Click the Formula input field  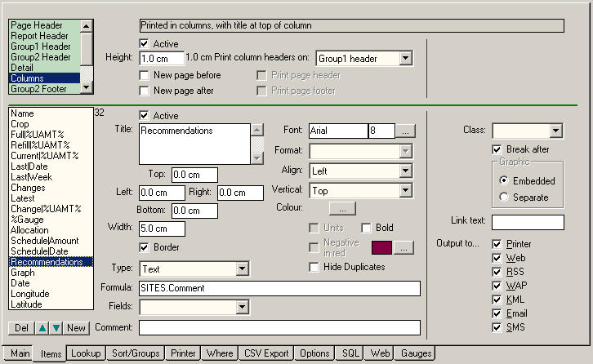(279, 288)
